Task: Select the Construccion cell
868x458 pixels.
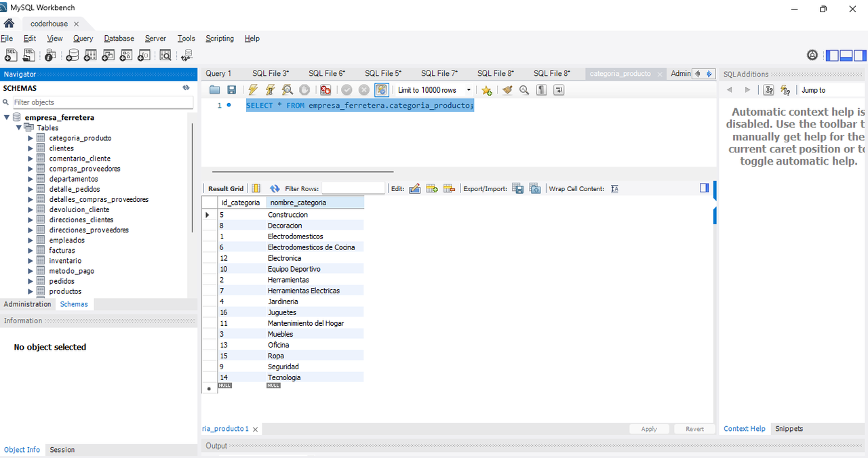Action: (x=315, y=215)
